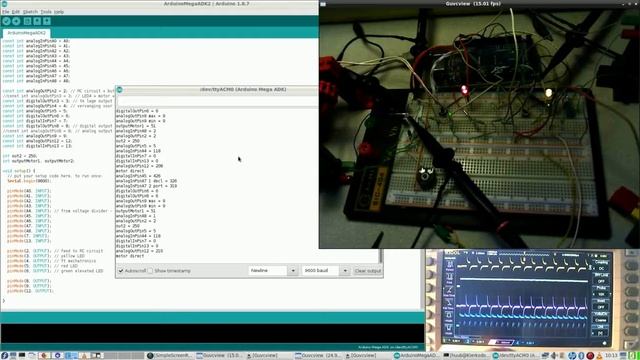
Task: Click the serial monitor title bar icon
Action: (120, 90)
